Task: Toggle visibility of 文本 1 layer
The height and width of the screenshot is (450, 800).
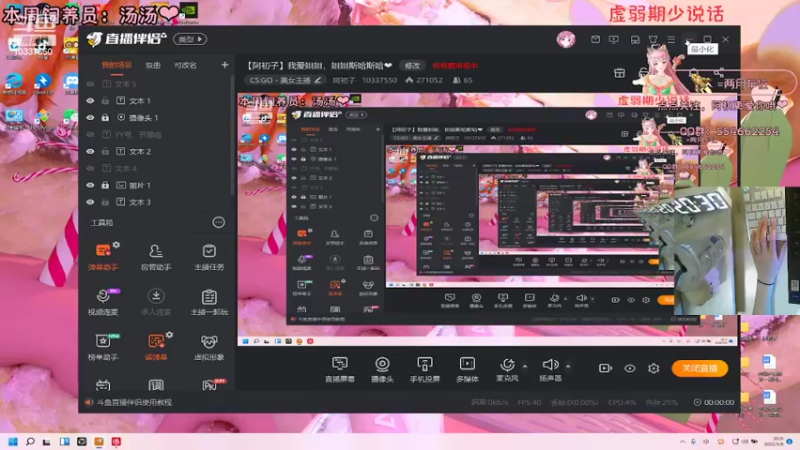Action: (x=90, y=101)
